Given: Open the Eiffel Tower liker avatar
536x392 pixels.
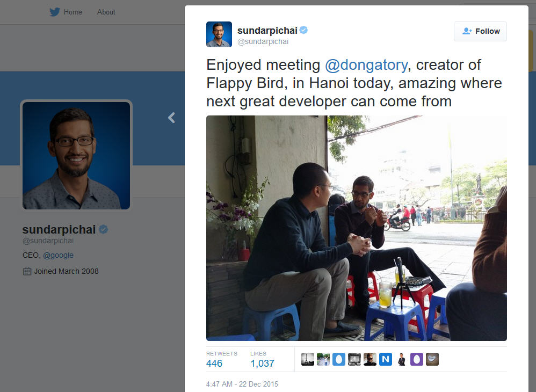Looking at the screenshot, I should [308, 359].
